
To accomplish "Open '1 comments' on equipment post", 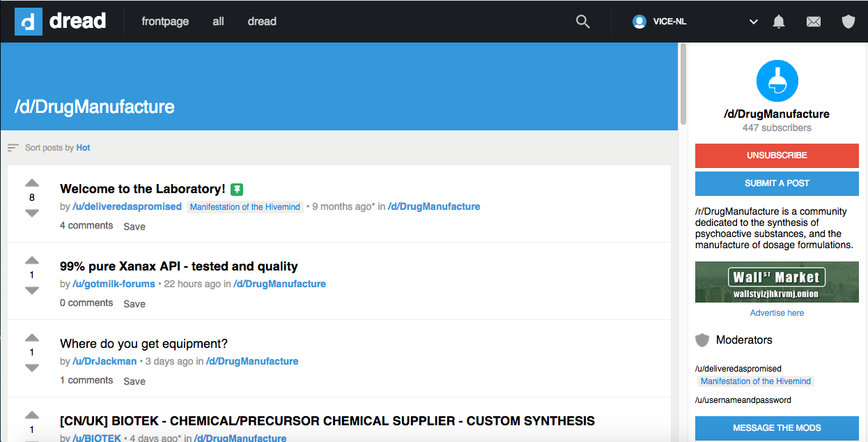I will (x=86, y=380).
